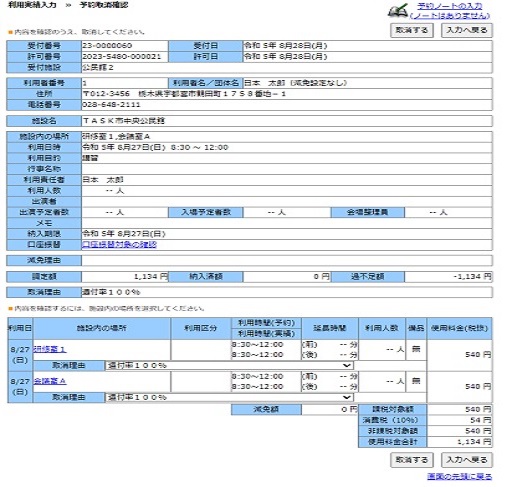512x487 pixels.
Task: Click the 使用料金合計 value 1,134 円
Action: click(459, 442)
